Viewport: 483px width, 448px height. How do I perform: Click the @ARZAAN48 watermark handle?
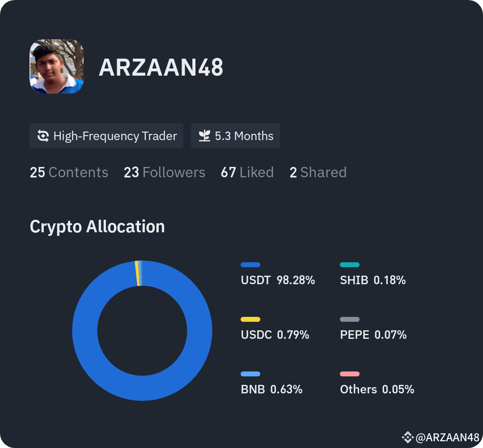click(447, 437)
